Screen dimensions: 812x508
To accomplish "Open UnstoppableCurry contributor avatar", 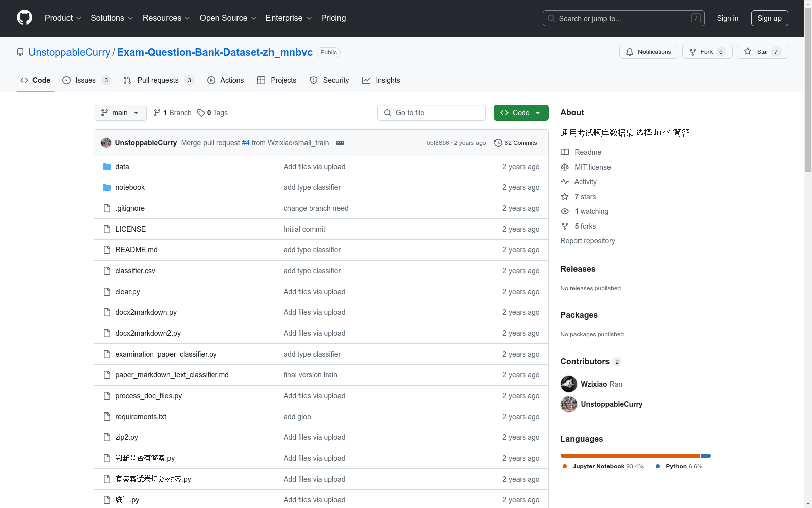I will 569,404.
